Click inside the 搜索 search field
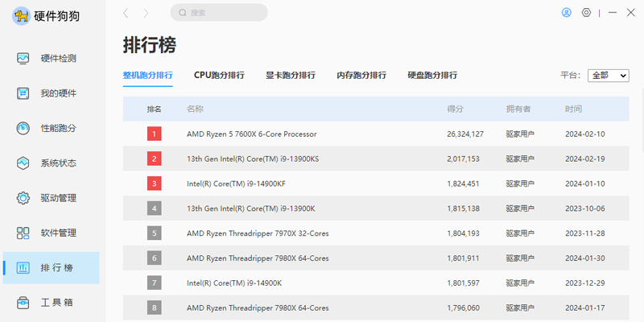644x322 pixels. (219, 13)
